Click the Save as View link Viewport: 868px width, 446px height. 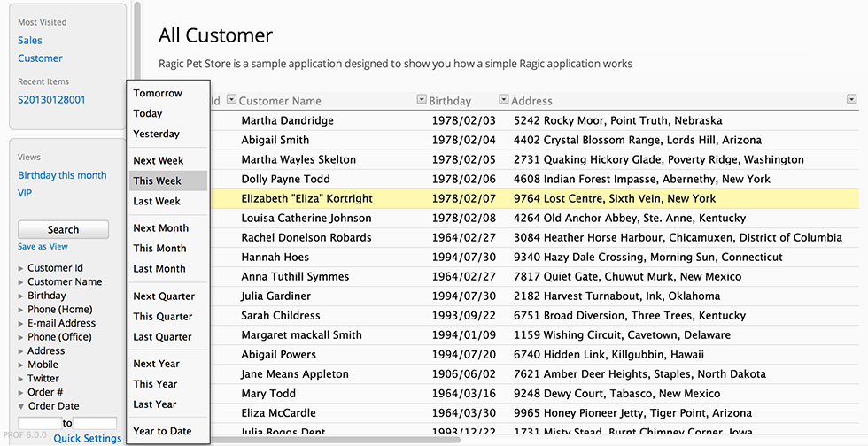click(x=43, y=247)
